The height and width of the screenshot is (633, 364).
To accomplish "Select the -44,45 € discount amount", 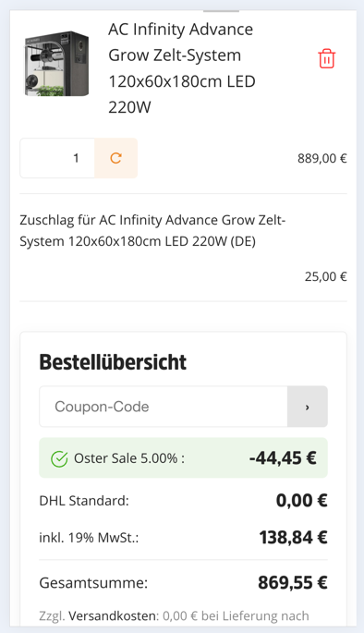I will tap(283, 457).
